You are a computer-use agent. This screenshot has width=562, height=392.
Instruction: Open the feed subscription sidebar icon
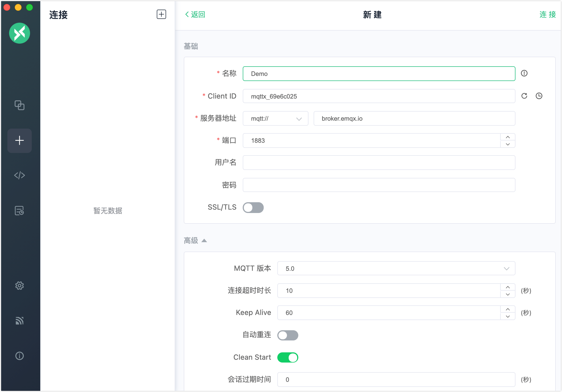pyautogui.click(x=19, y=321)
